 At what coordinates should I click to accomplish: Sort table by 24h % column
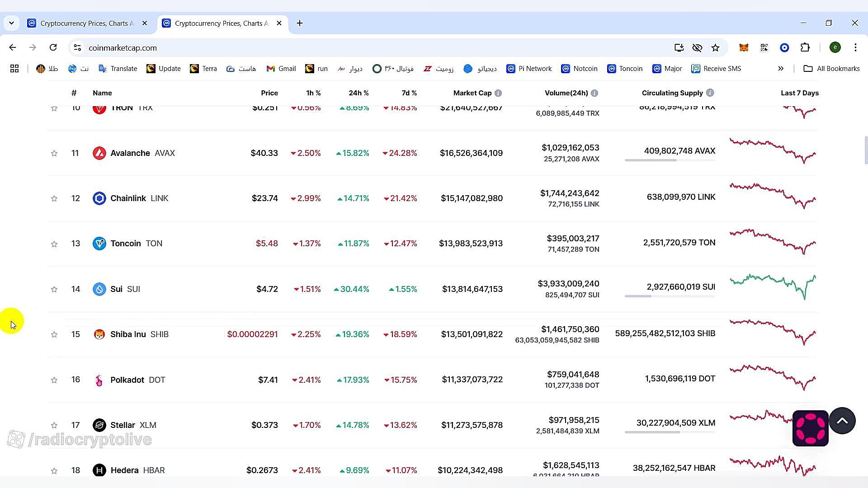[359, 93]
